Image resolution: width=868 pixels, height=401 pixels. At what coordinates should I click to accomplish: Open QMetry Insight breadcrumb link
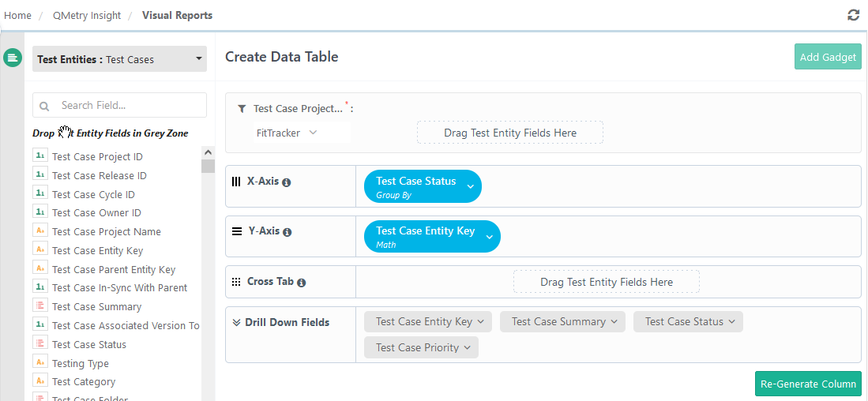[x=87, y=15]
